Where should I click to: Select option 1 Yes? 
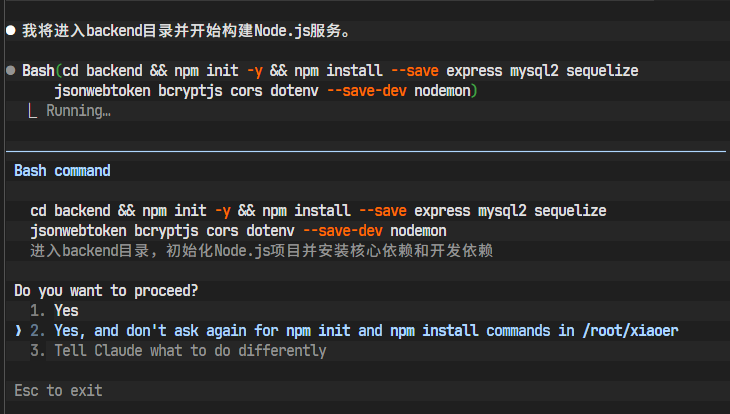tap(54, 311)
